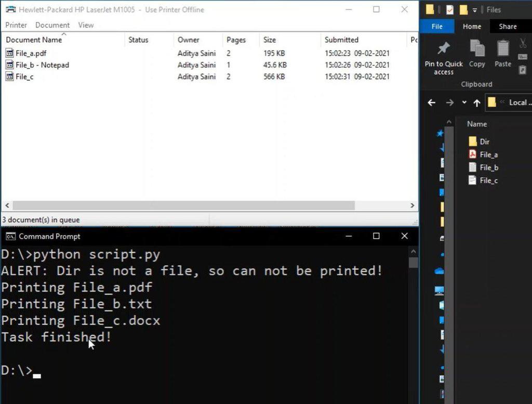Image resolution: width=532 pixels, height=404 pixels.
Task: Click the Paste shortcut icon in ribbon
Action: 523,70
